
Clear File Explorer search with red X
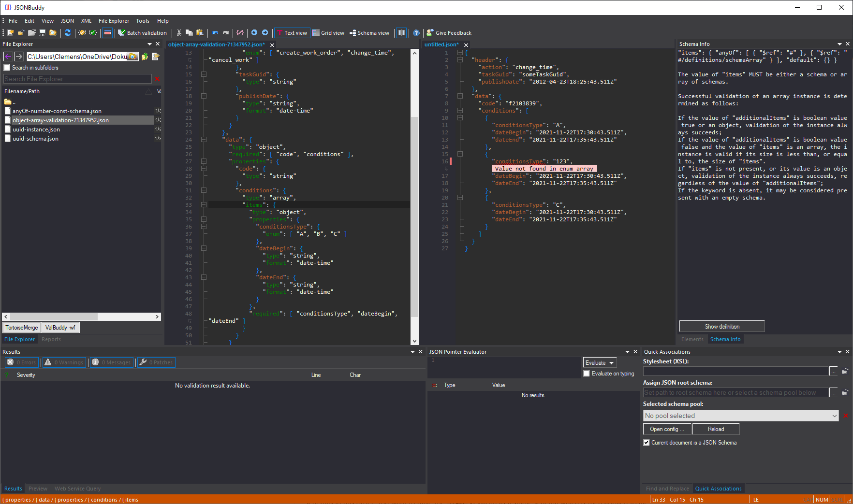[157, 79]
